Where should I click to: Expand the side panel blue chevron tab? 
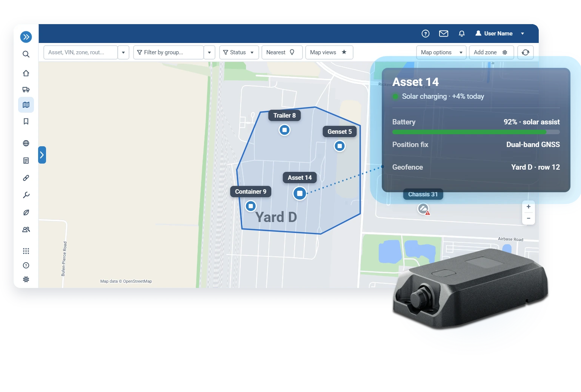(x=42, y=155)
